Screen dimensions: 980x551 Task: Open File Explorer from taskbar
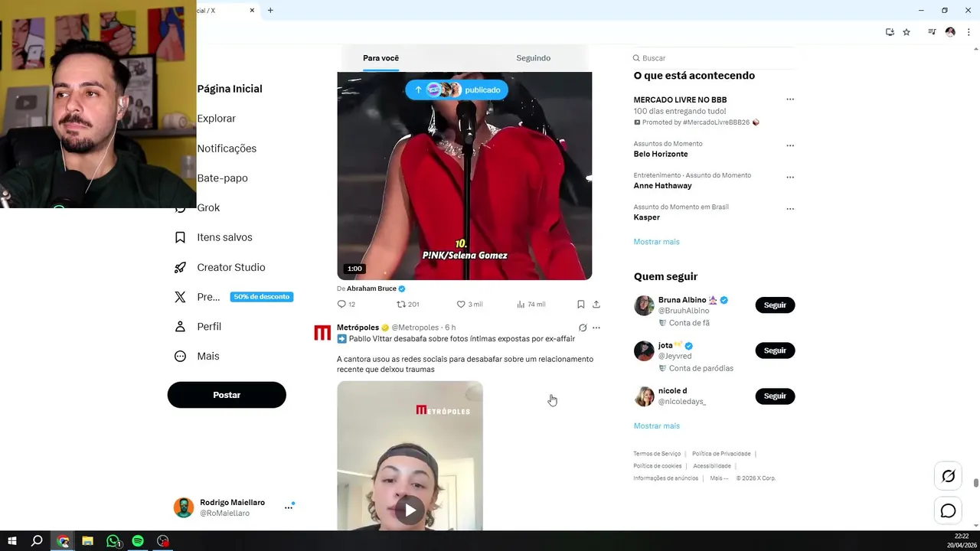tap(87, 541)
